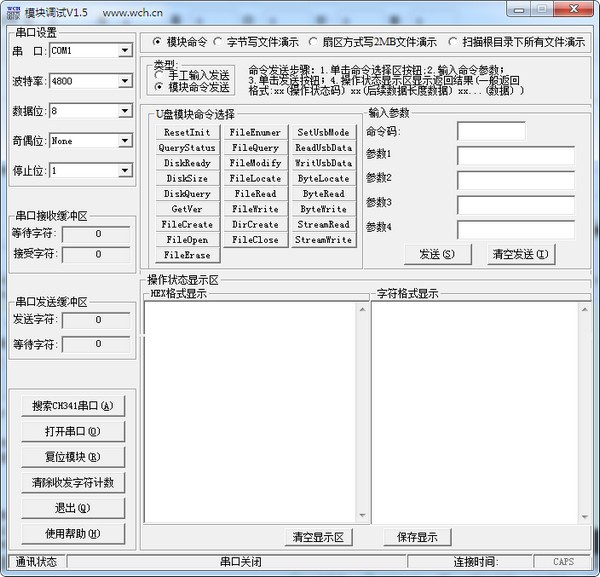Click into the 命令码 input field

click(x=491, y=132)
